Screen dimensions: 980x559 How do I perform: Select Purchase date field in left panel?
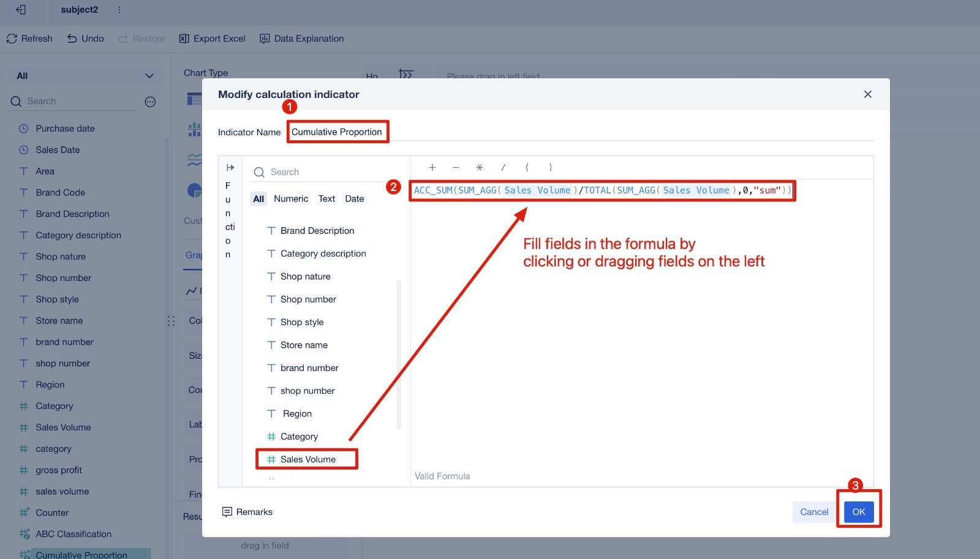(65, 129)
